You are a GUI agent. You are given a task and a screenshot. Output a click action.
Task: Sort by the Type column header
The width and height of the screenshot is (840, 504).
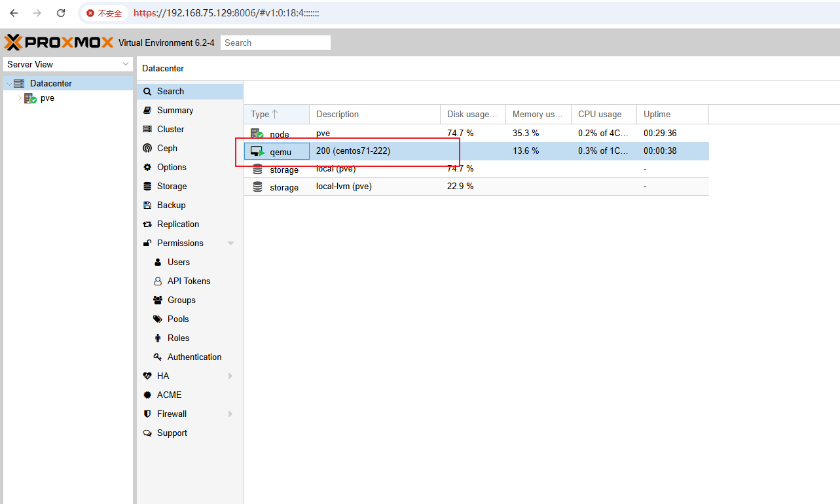pyautogui.click(x=265, y=115)
